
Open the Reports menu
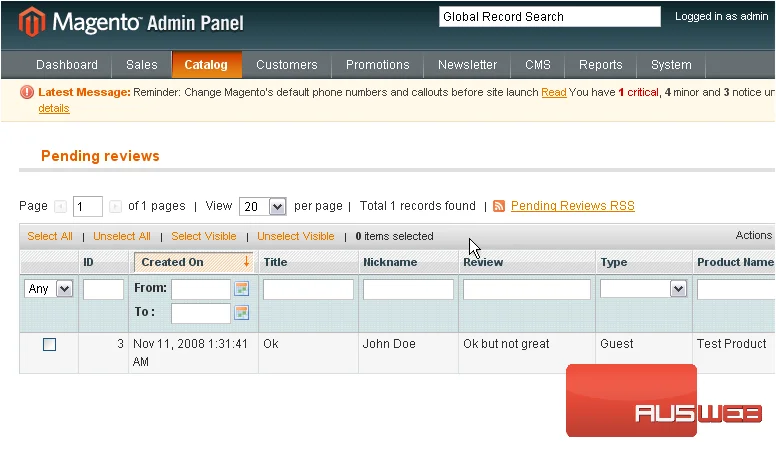600,65
